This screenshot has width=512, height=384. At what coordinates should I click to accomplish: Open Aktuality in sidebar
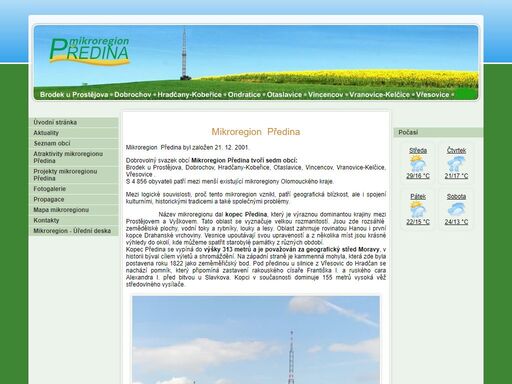click(x=74, y=133)
